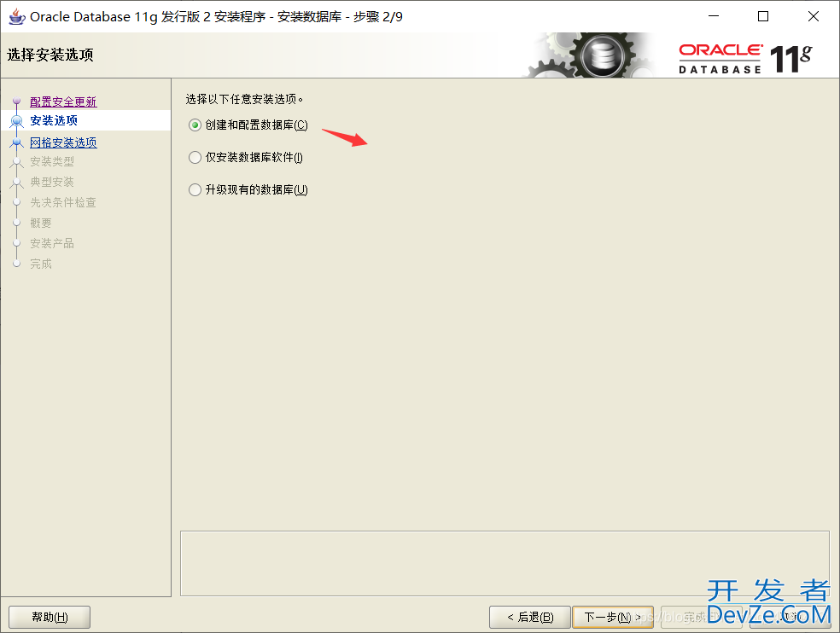The image size is (840, 633).
Task: Open the 配置安全更新 step link
Action: pos(63,102)
